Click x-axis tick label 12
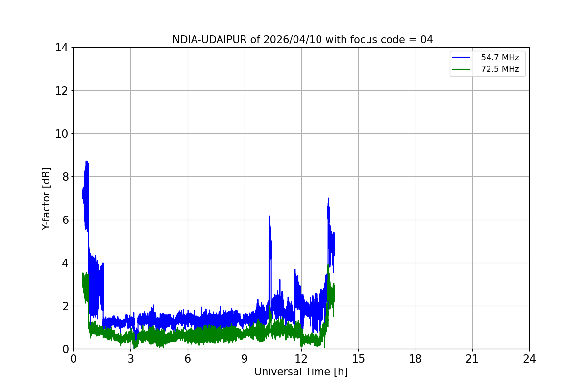The image size is (588, 392). pos(301,359)
